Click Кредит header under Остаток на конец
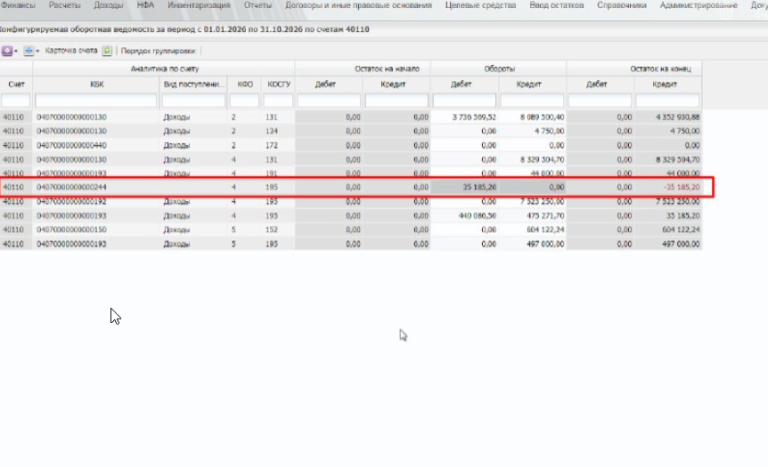The image size is (768, 467). (x=664, y=84)
